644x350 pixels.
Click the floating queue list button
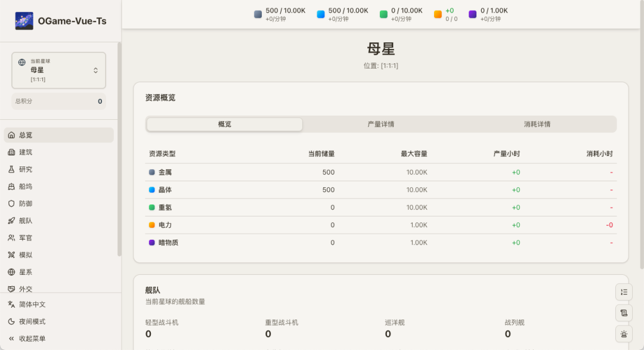(624, 292)
